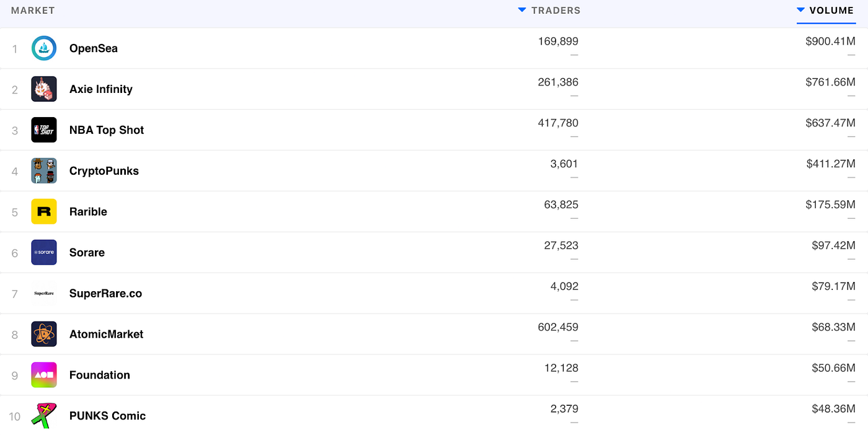
Task: Click the MARKET column header
Action: click(x=33, y=11)
